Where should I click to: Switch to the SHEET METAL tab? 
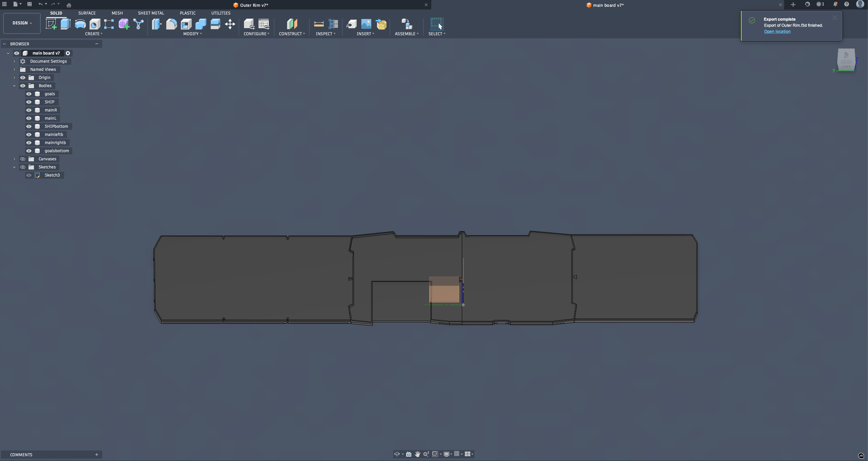point(151,13)
